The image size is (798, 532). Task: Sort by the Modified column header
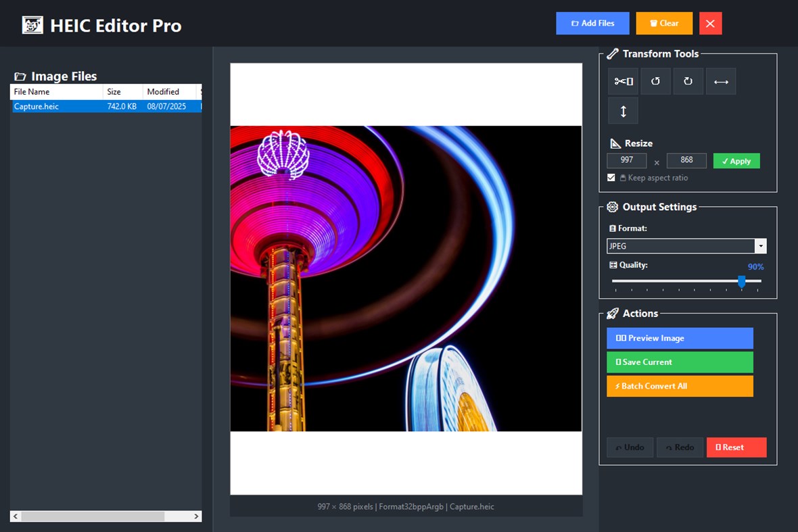pos(164,91)
